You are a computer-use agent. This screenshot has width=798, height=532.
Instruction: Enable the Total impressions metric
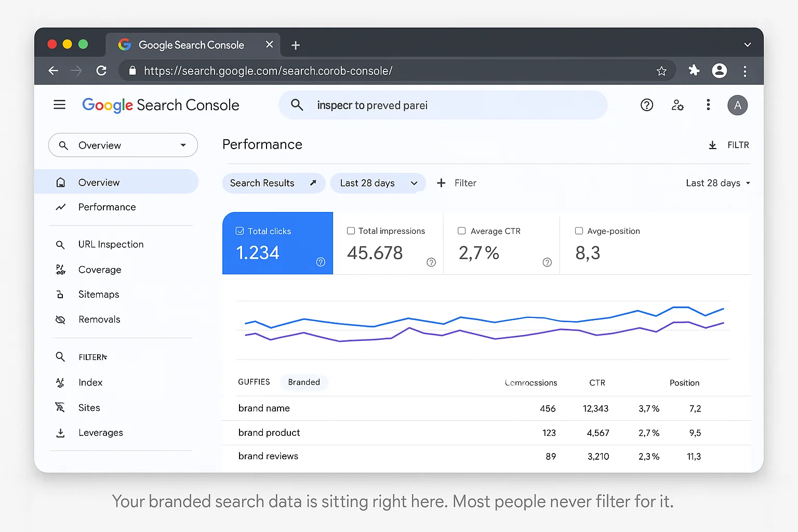tap(351, 230)
